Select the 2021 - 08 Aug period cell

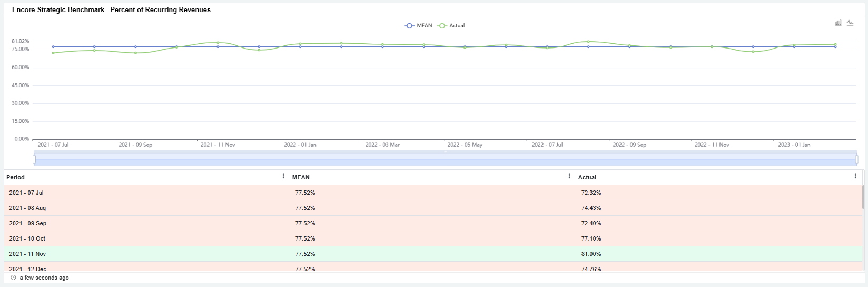tap(27, 208)
